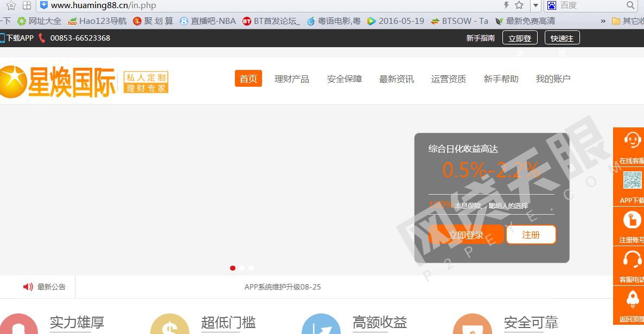Click the phone number 00853-66523368
Image resolution: width=644 pixels, height=334 pixels.
[80, 38]
